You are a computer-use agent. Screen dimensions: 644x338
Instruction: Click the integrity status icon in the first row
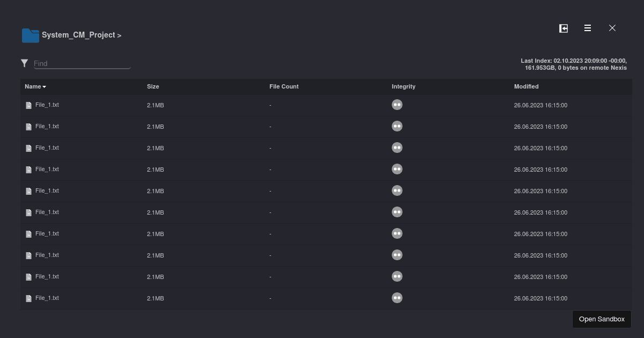click(397, 105)
